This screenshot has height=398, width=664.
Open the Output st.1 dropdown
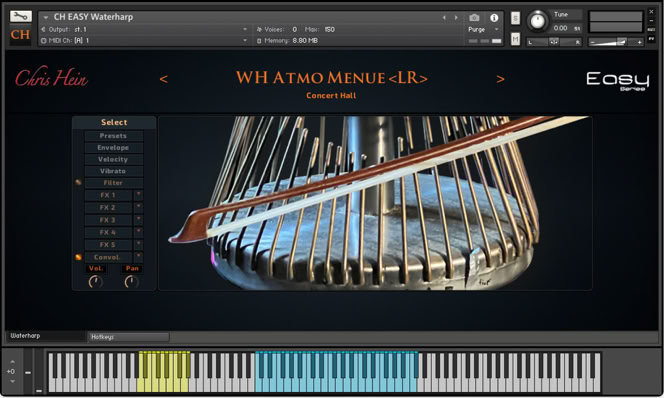coord(144,29)
